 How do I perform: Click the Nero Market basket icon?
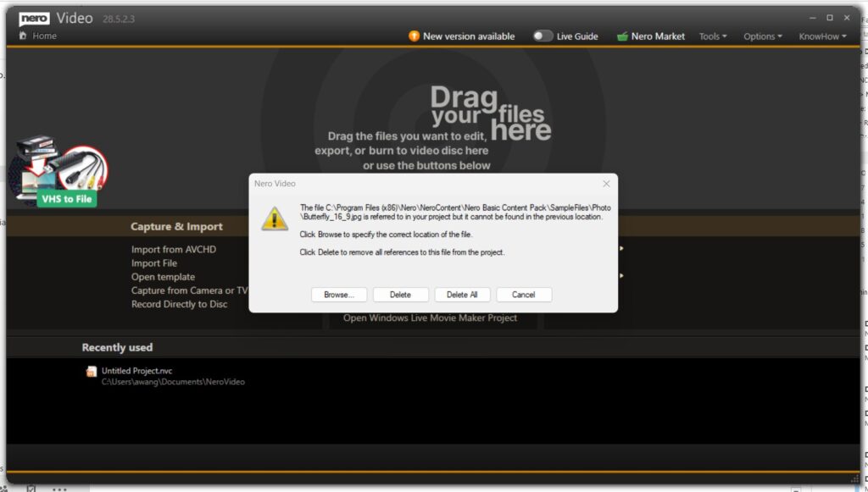point(622,36)
